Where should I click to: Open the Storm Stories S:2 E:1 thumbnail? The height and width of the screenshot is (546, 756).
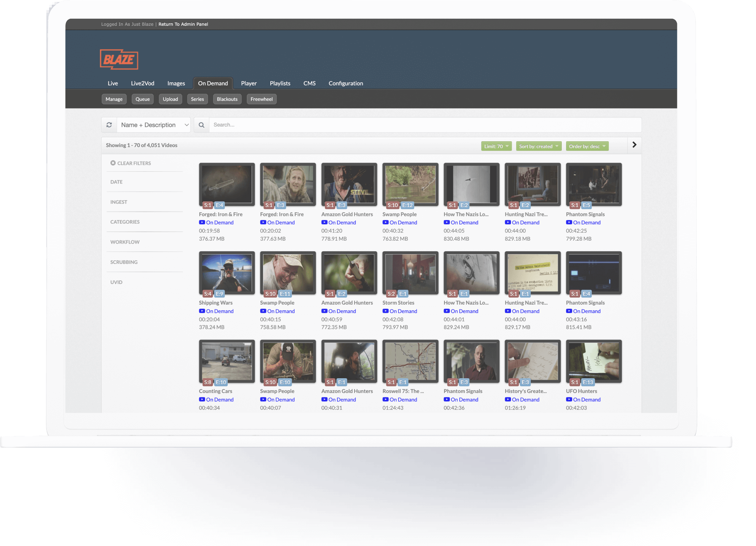pyautogui.click(x=411, y=273)
